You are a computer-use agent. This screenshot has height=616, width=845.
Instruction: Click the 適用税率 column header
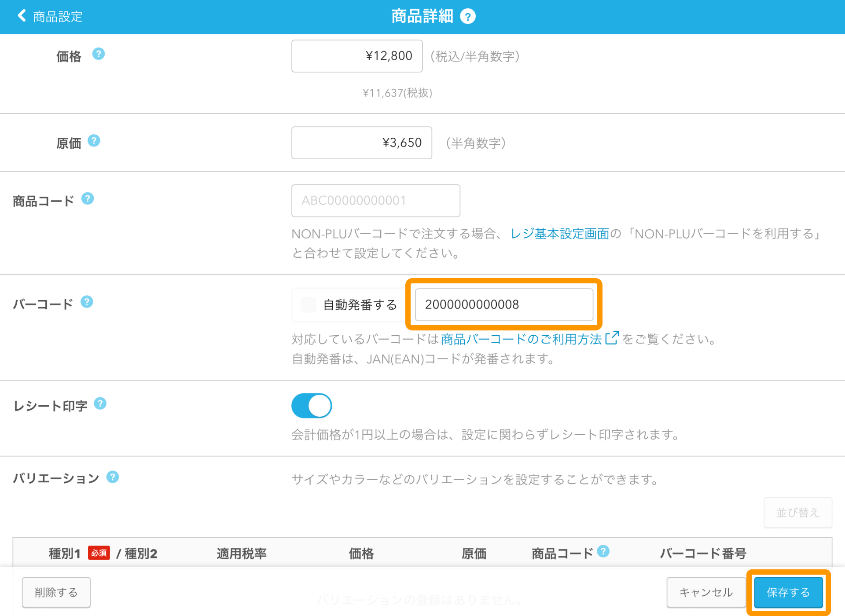coord(242,554)
